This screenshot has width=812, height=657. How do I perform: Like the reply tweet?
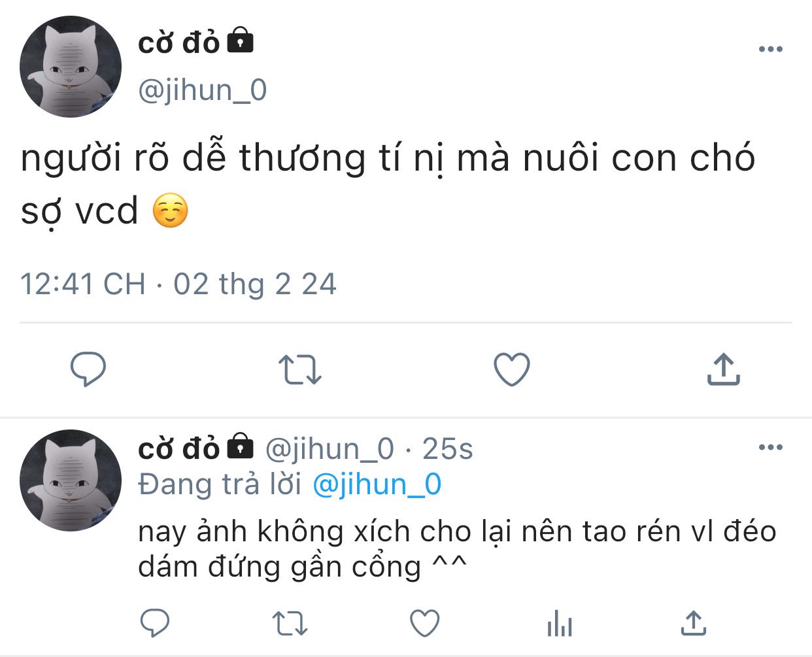[425, 623]
